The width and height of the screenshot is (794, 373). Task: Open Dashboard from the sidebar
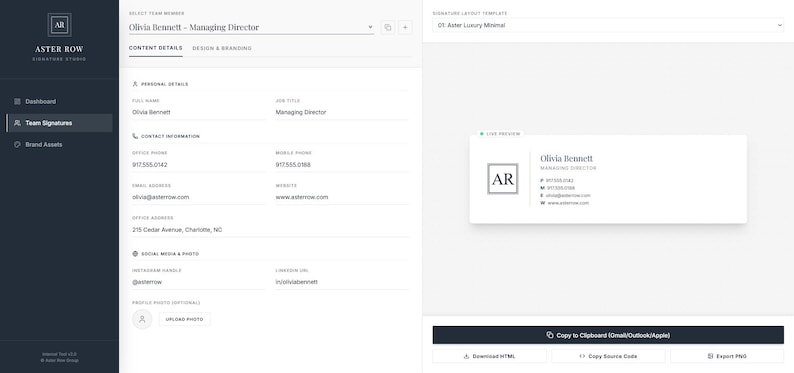tap(59, 102)
